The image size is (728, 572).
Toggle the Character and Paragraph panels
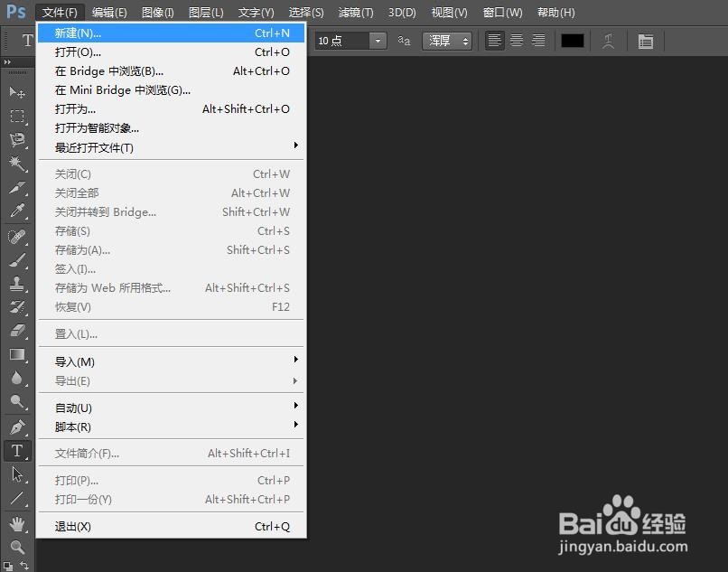click(646, 41)
